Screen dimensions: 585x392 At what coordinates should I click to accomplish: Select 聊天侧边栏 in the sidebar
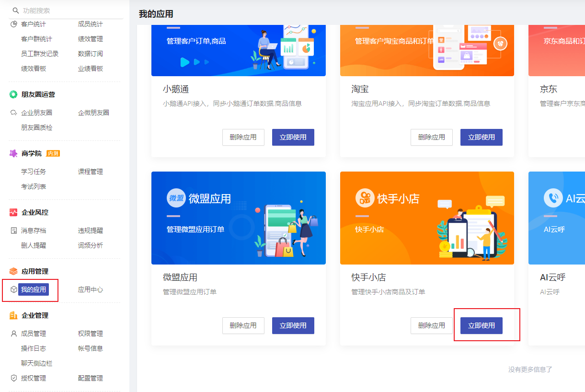click(x=36, y=363)
